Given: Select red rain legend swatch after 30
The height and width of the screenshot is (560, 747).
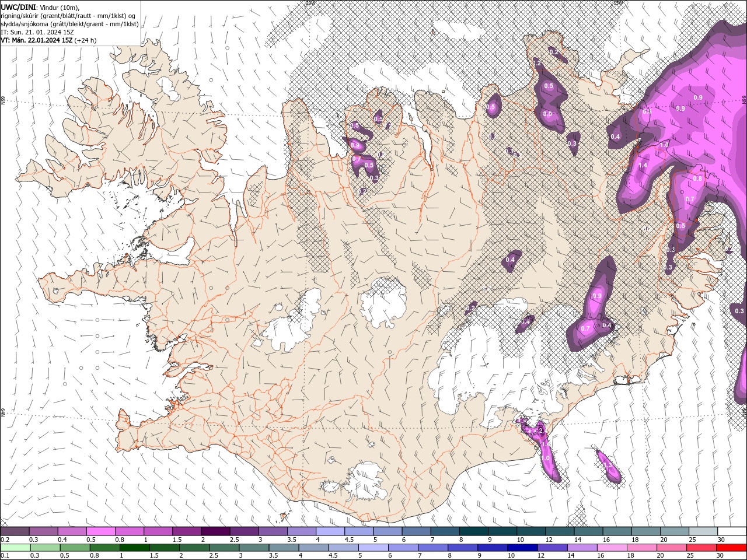Looking at the screenshot, I should tap(731, 548).
